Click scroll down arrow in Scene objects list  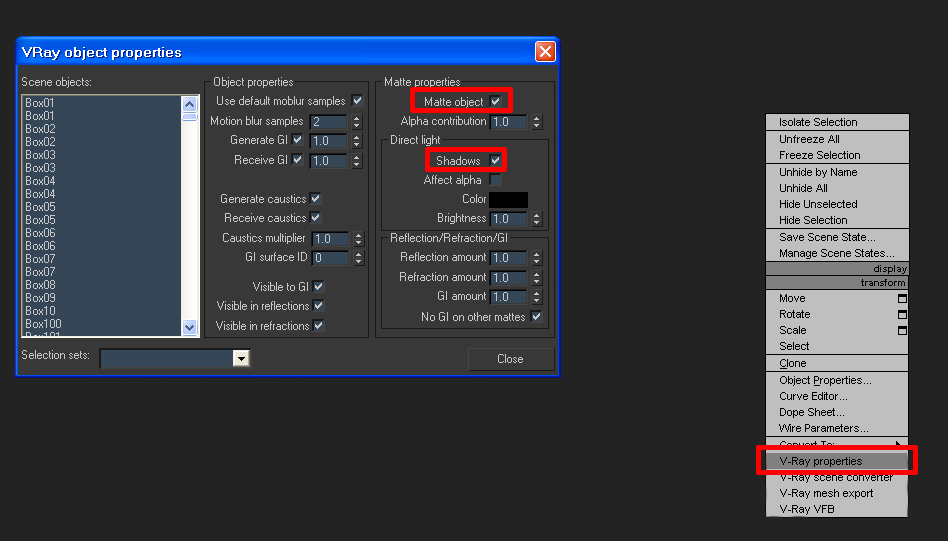(x=189, y=327)
